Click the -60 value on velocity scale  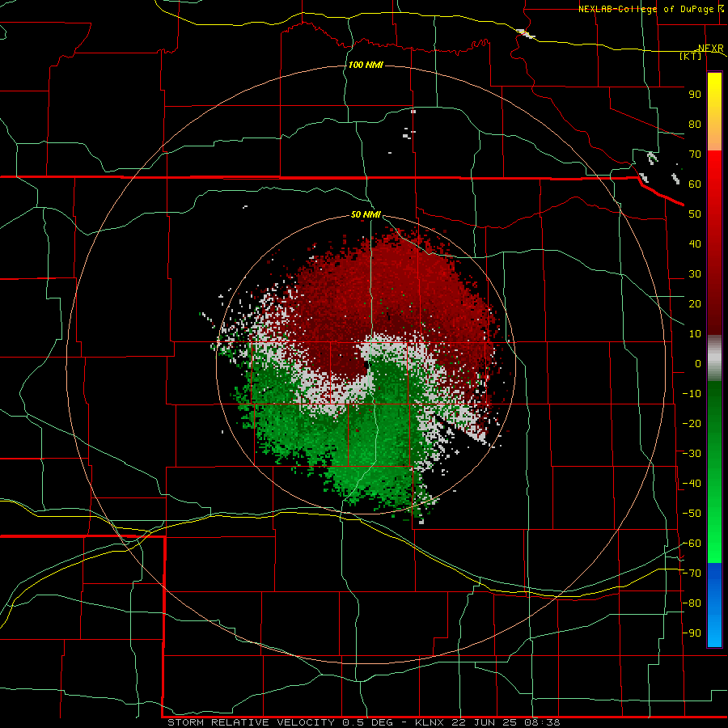[692, 544]
